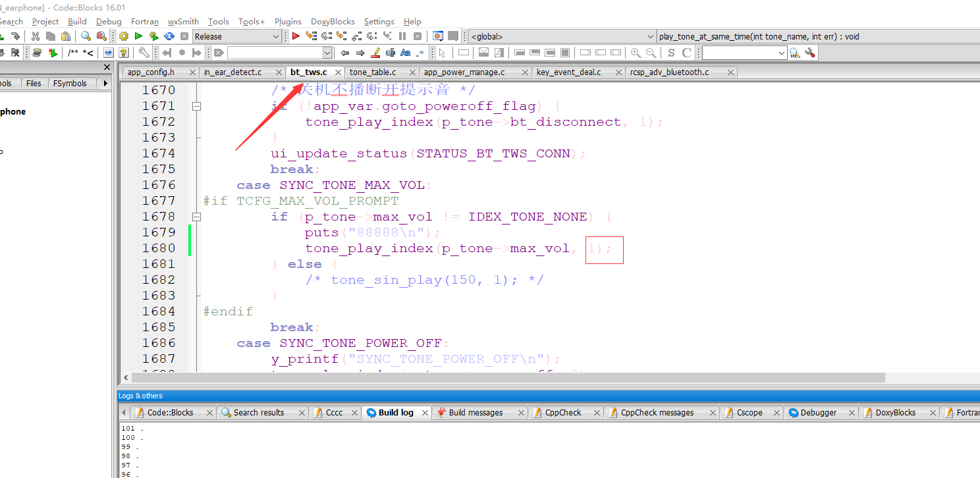The image size is (980, 478).
Task: Click the Redo arrow icon
Action: pyautogui.click(x=15, y=36)
